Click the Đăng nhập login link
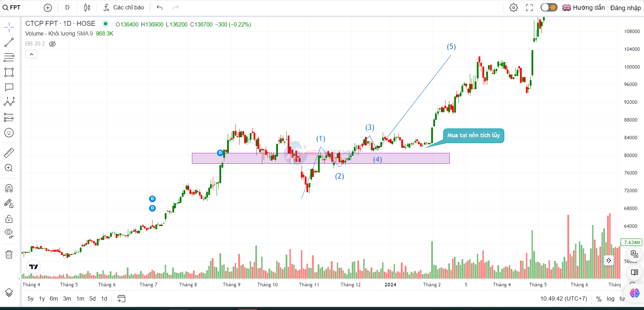The image size is (644, 310). coord(626,8)
